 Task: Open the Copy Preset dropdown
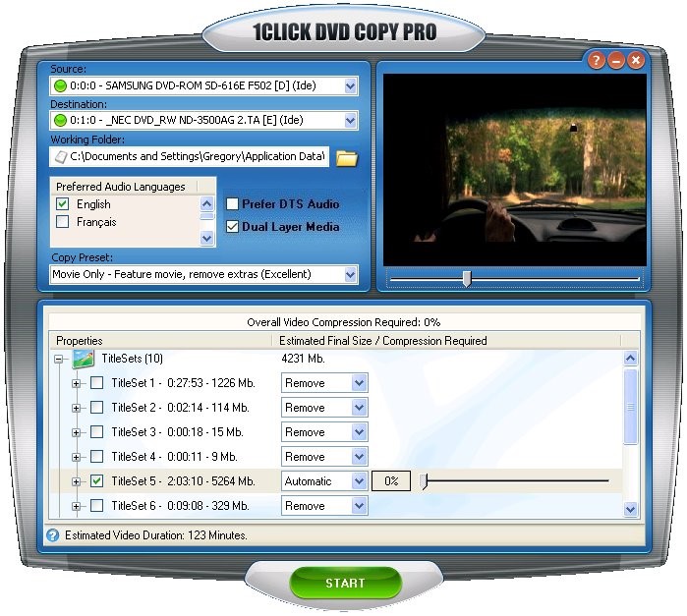pyautogui.click(x=351, y=275)
